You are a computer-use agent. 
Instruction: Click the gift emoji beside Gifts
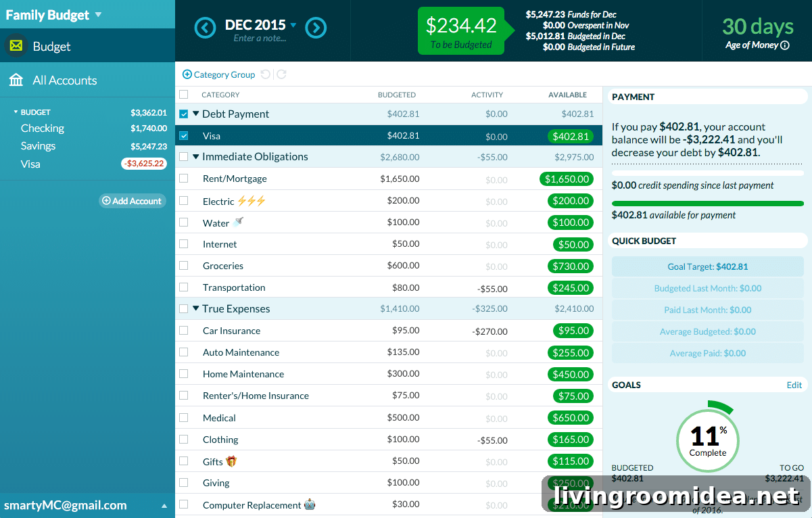(231, 461)
